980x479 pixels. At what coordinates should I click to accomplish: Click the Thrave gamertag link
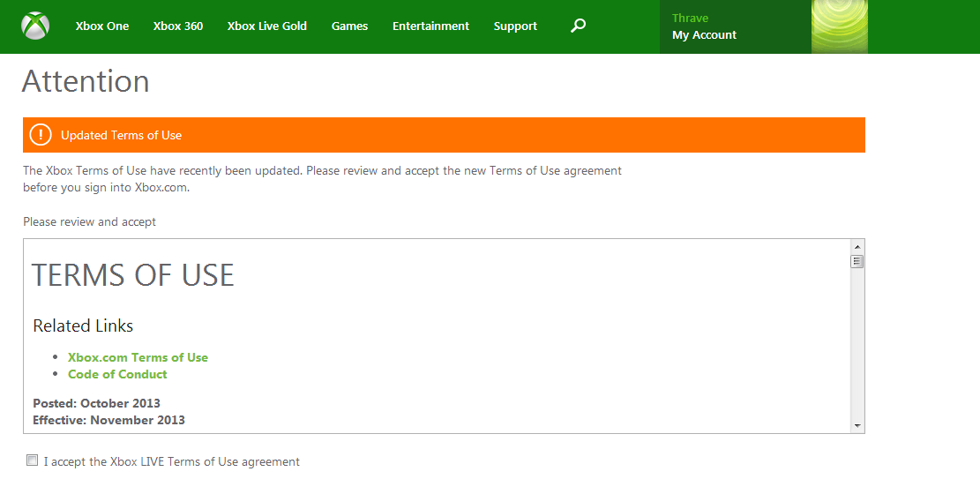click(690, 19)
